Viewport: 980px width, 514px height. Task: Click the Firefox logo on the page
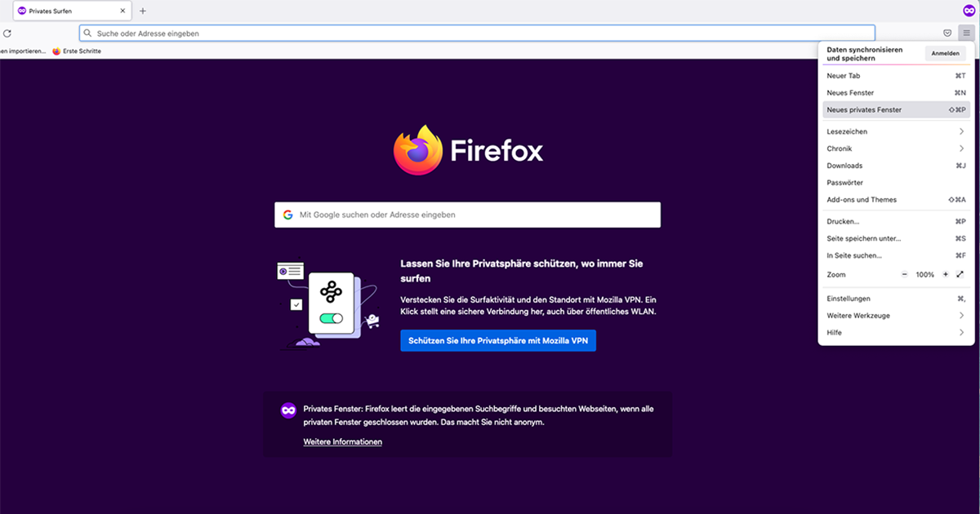(469, 150)
